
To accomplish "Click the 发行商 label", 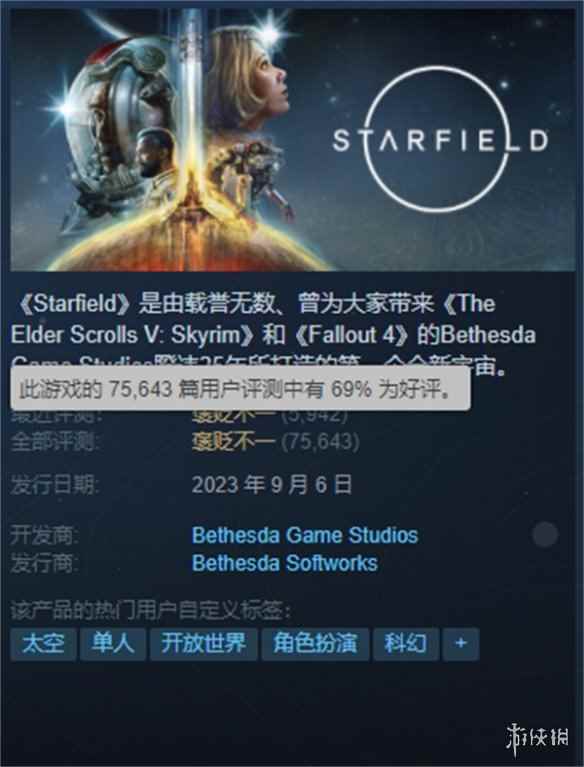I will 44,564.
